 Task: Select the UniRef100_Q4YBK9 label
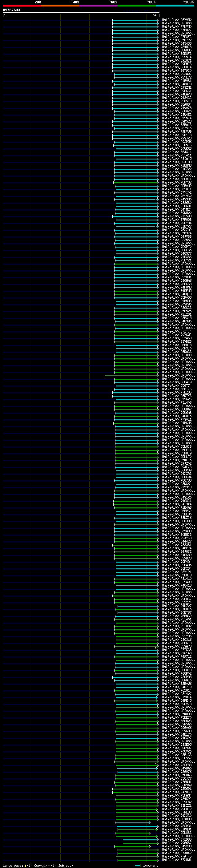[176, 792]
